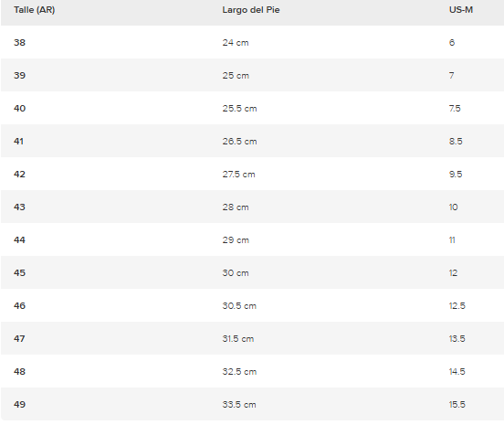Viewport: 504px width, 425px height.
Task: Click the 24 cm foot length cell
Action: tap(236, 43)
